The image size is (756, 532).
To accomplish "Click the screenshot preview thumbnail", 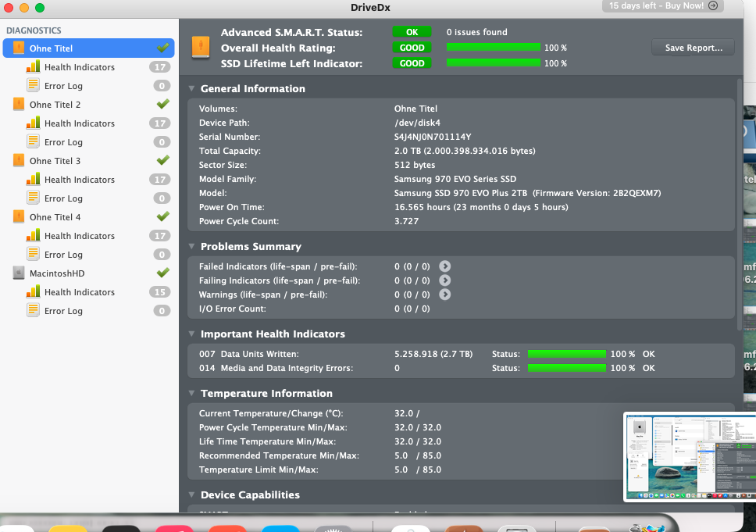I will coord(689,456).
